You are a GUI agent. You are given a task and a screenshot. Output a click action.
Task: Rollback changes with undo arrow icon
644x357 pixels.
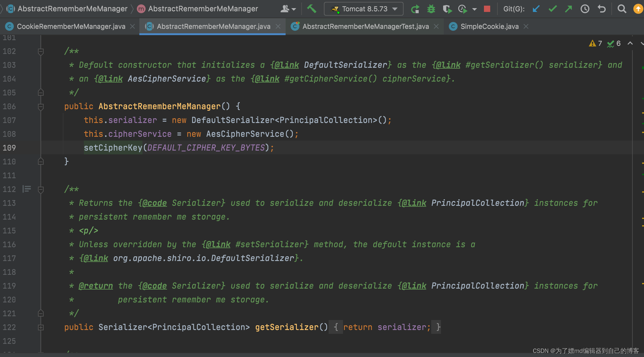tap(601, 9)
